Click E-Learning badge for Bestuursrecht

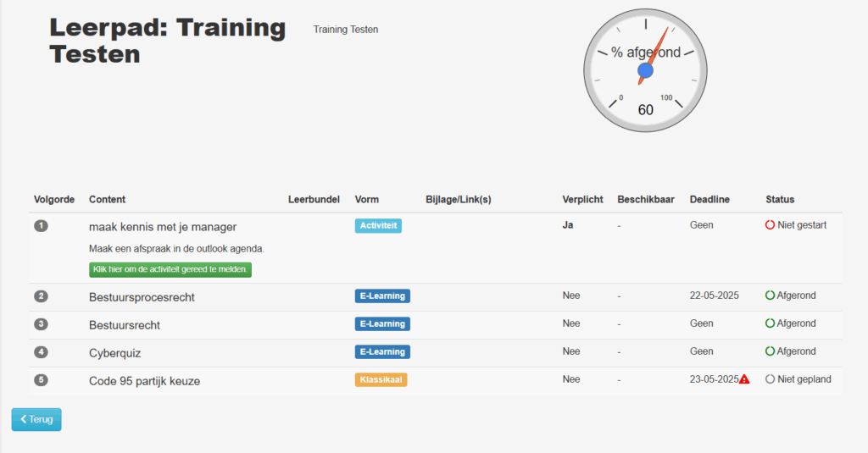(382, 323)
